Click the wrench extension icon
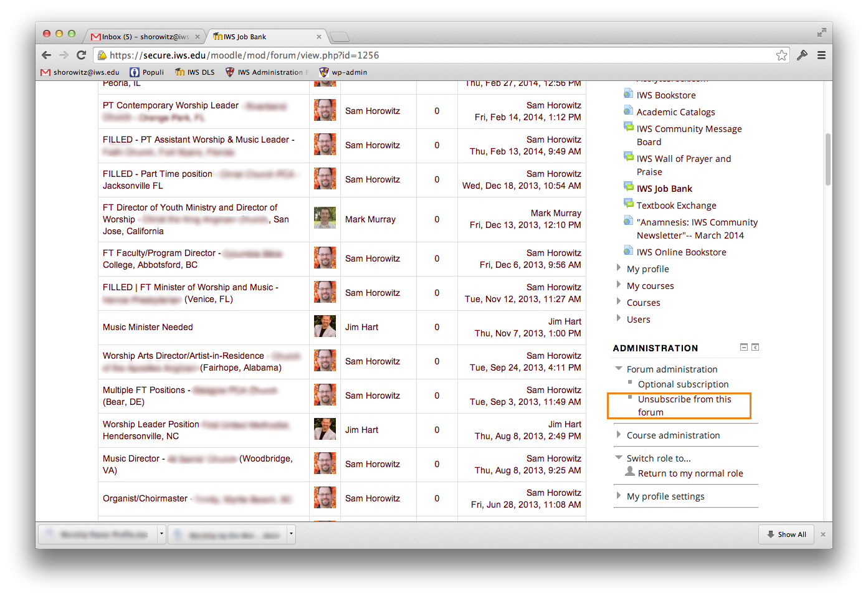The height and width of the screenshot is (598, 868). coord(802,55)
